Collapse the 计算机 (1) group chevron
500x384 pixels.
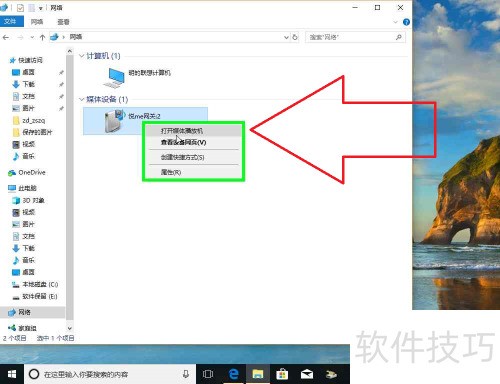(x=82, y=56)
